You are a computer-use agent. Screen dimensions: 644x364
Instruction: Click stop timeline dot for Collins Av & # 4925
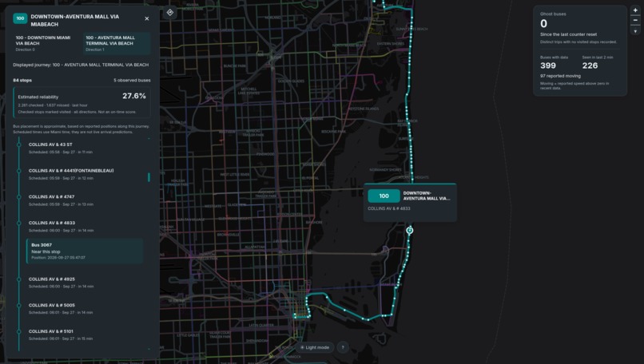pos(19,279)
